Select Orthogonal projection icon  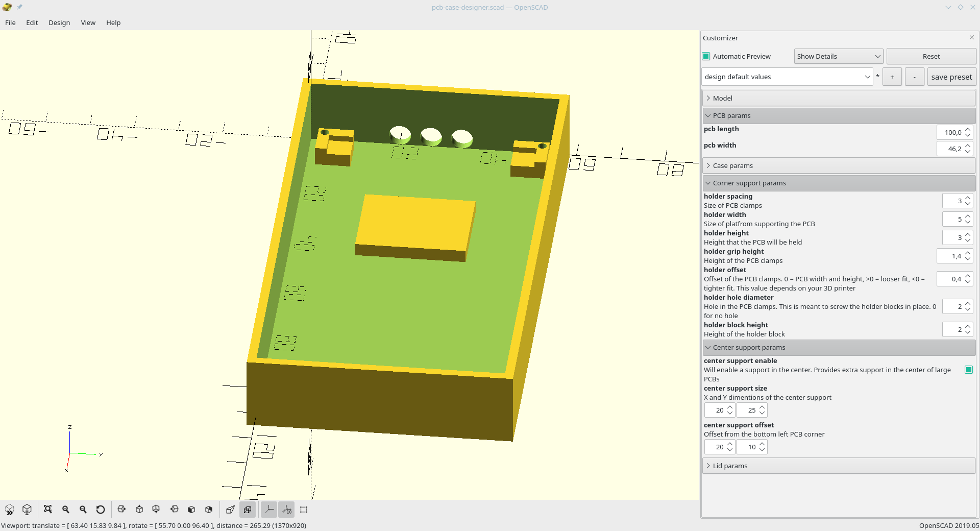[248, 510]
